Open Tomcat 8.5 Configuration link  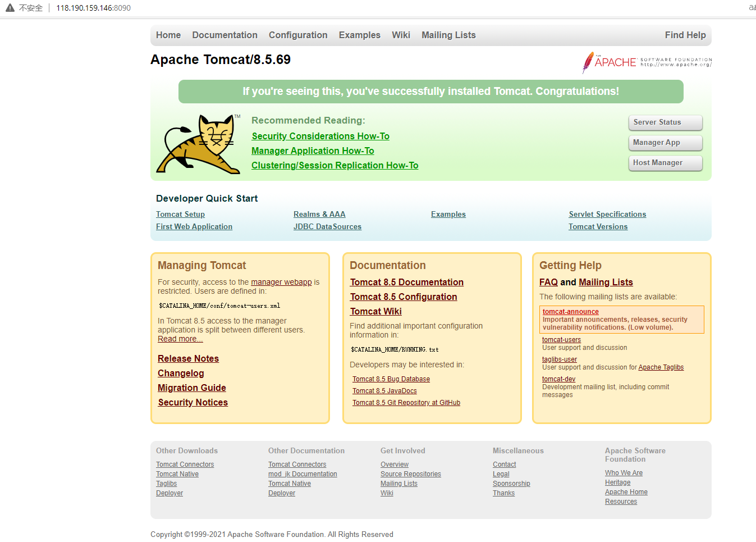click(404, 297)
